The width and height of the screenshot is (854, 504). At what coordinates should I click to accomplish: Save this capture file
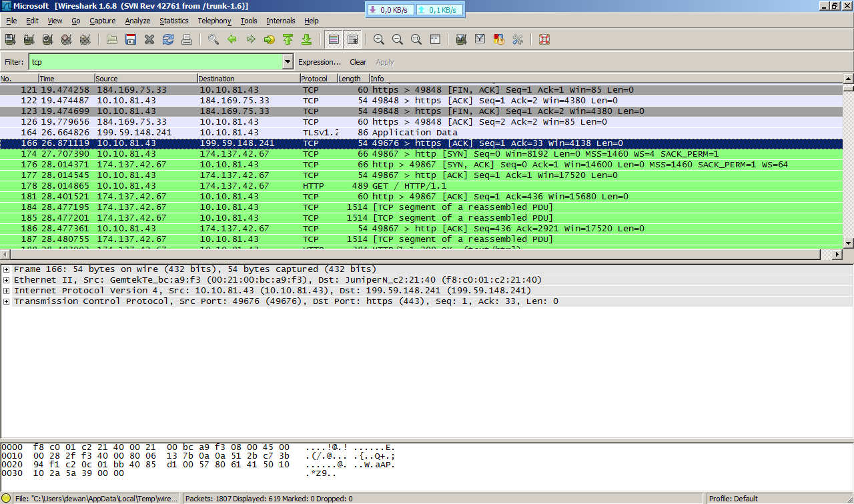point(131,39)
